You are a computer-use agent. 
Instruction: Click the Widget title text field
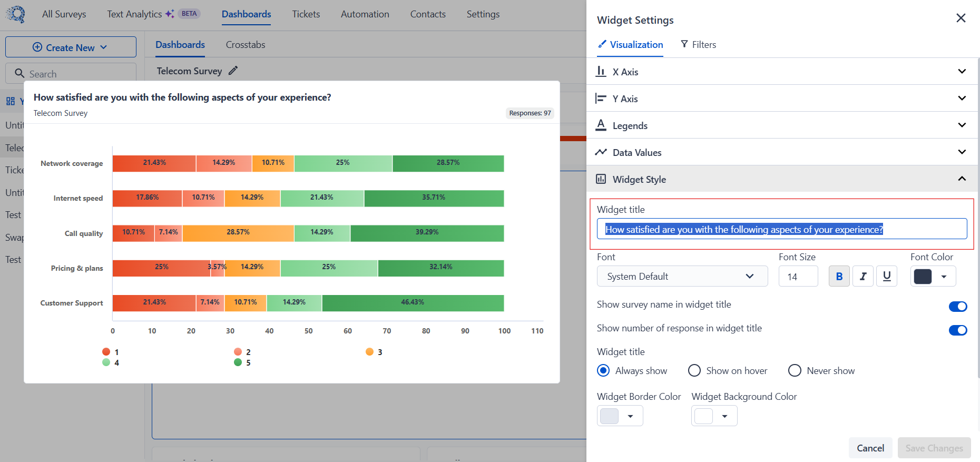pos(782,229)
